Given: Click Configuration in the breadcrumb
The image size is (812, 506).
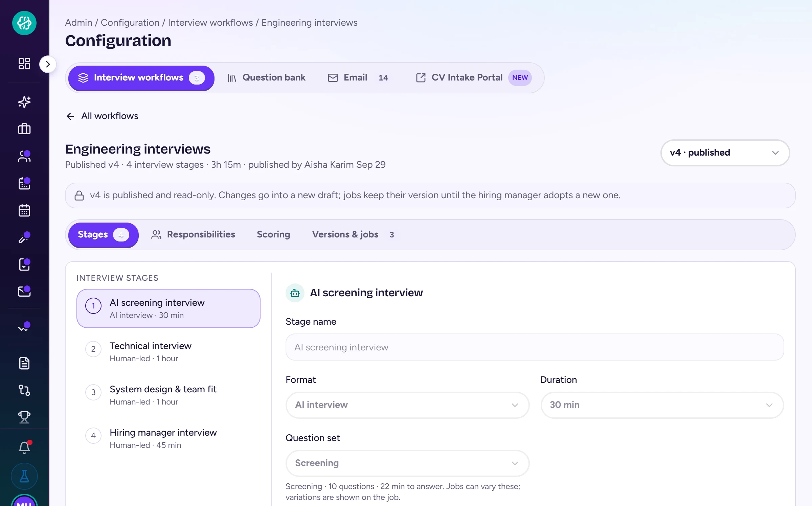Looking at the screenshot, I should click(130, 23).
